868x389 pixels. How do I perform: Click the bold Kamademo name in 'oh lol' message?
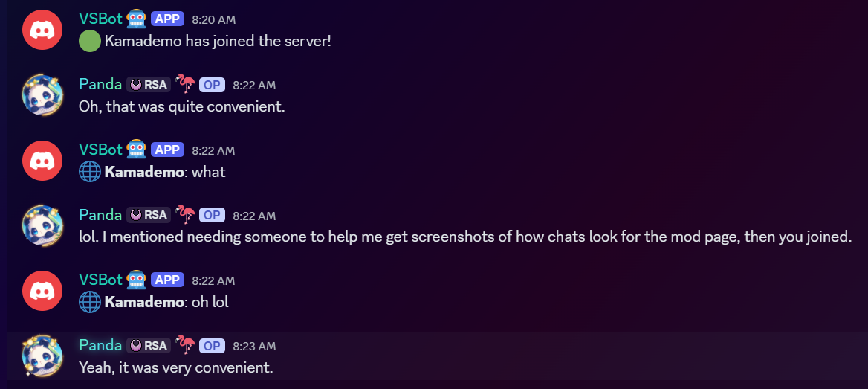pyautogui.click(x=143, y=302)
